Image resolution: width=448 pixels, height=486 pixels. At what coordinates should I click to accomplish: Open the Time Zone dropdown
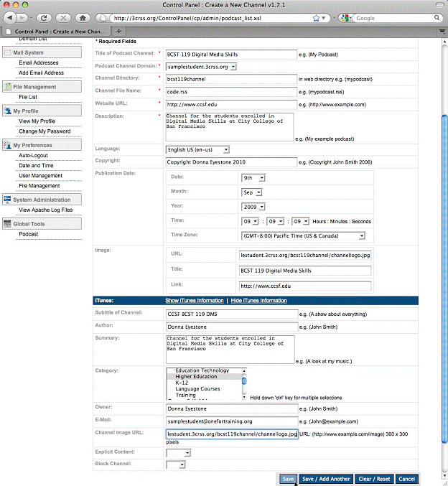point(303,235)
